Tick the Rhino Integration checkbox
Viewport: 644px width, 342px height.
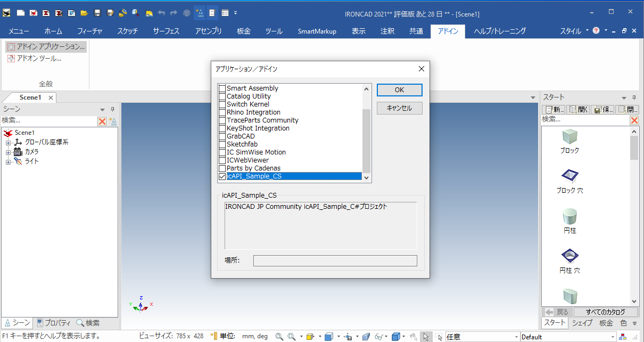222,112
